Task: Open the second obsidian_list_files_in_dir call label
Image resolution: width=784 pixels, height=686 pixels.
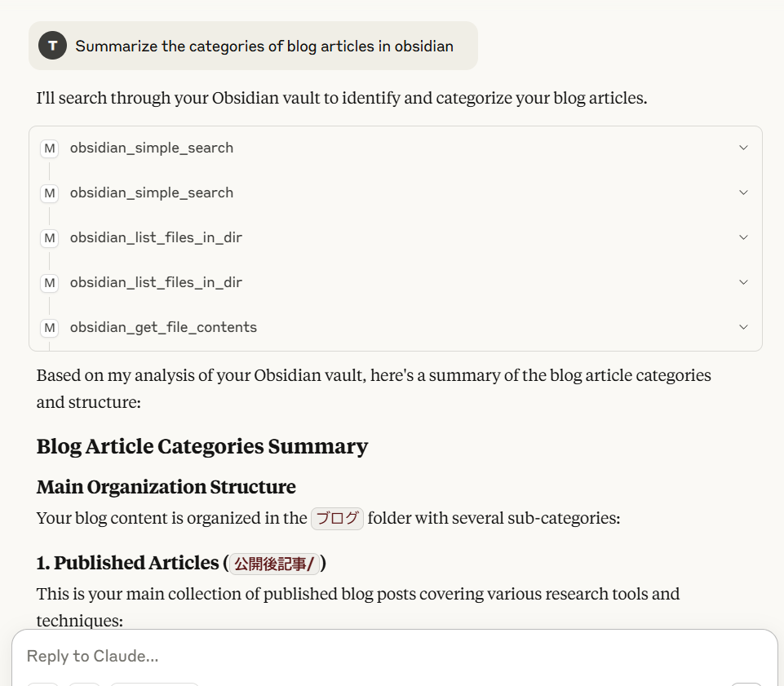Action: pyautogui.click(x=156, y=282)
